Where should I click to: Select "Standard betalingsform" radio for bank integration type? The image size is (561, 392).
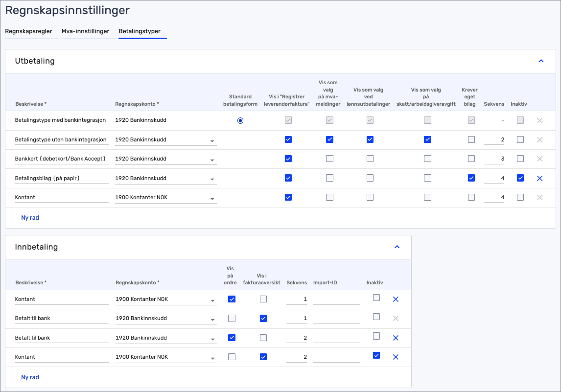(240, 120)
